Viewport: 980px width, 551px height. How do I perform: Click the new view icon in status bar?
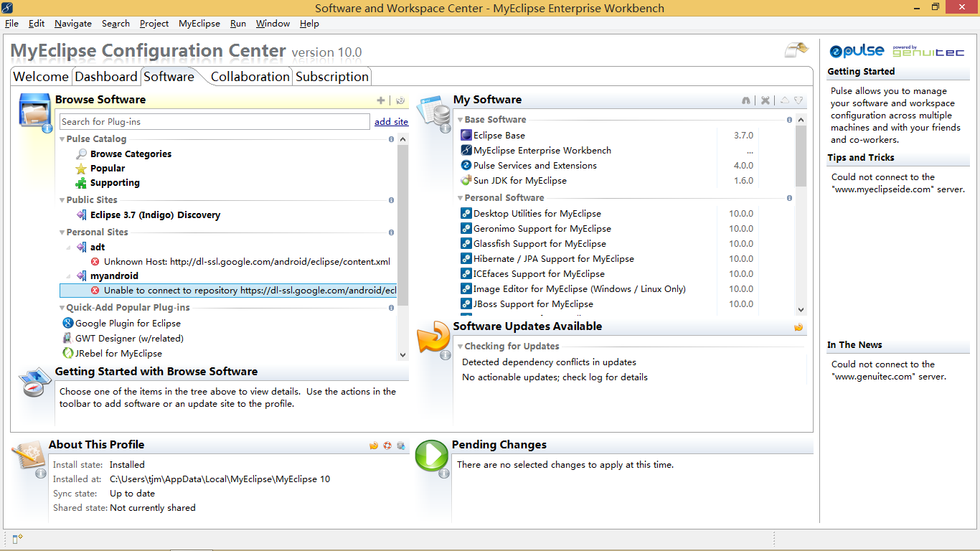18,539
